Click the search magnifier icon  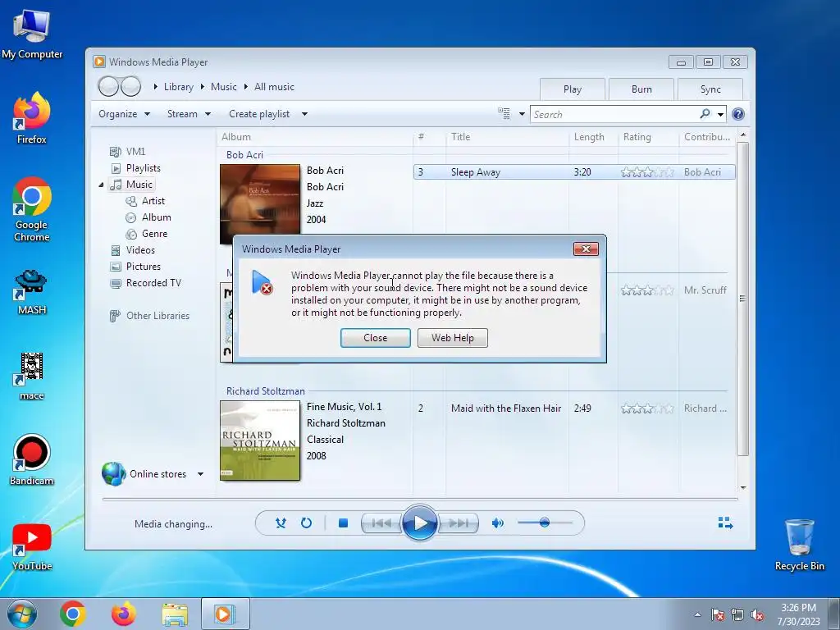705,113
